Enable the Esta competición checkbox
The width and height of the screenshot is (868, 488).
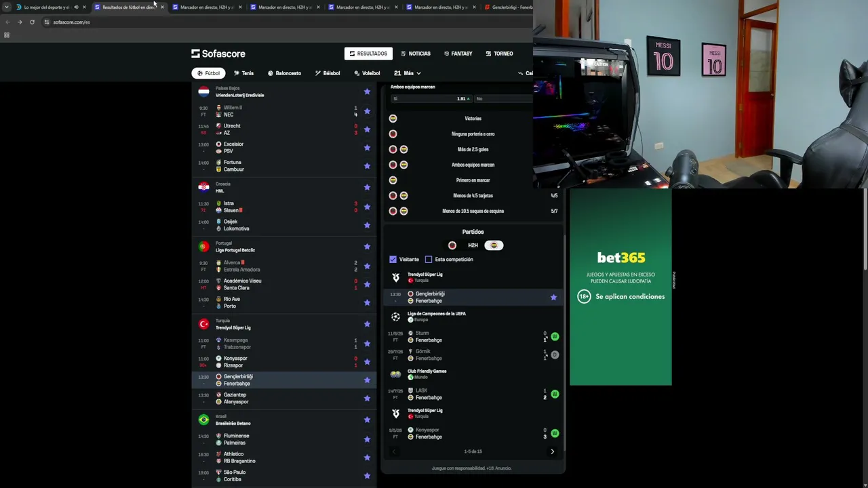click(429, 260)
